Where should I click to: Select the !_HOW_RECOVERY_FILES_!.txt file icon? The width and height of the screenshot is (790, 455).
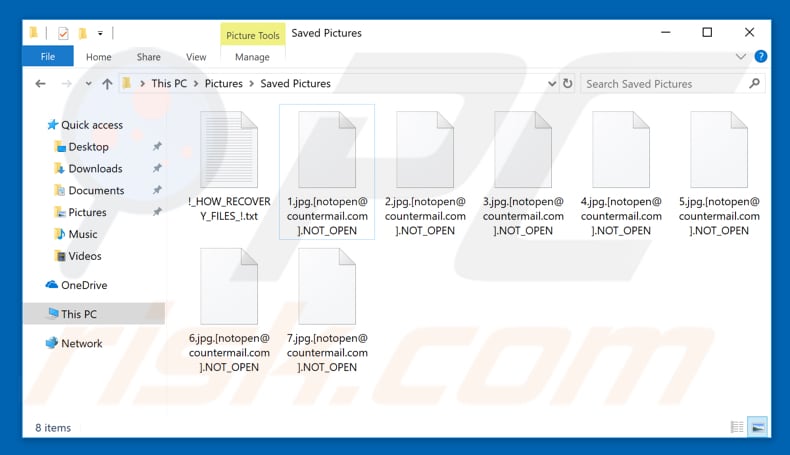tap(229, 150)
